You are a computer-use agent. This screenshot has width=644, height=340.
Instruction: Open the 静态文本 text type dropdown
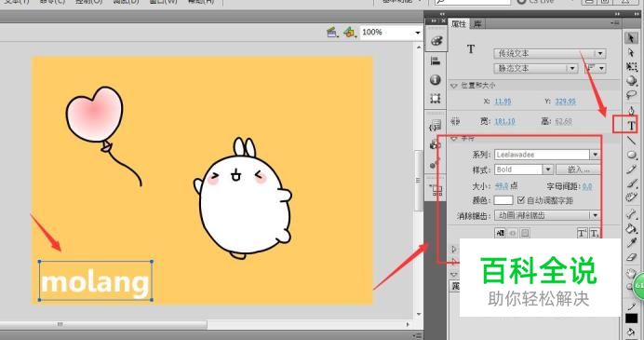535,68
